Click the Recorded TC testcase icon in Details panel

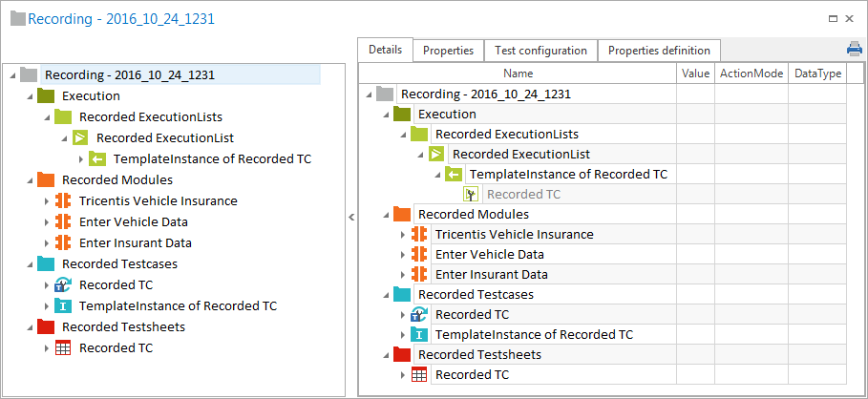click(x=419, y=314)
